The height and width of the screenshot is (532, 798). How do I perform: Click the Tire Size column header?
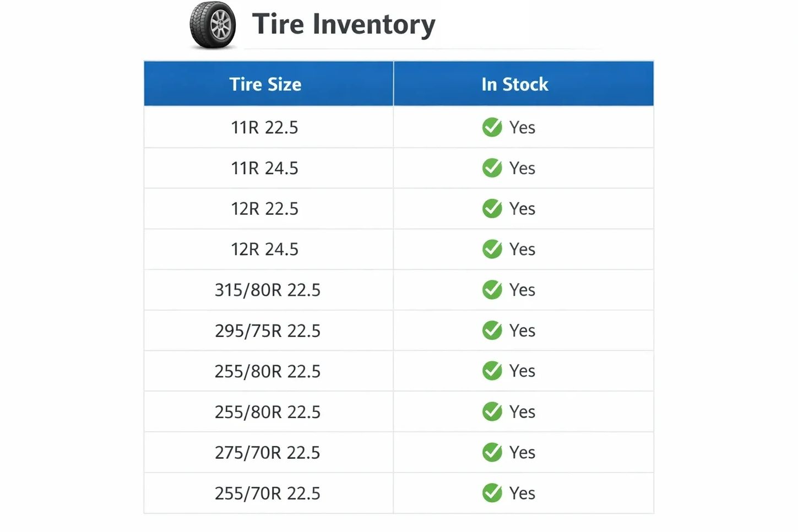[x=265, y=84]
